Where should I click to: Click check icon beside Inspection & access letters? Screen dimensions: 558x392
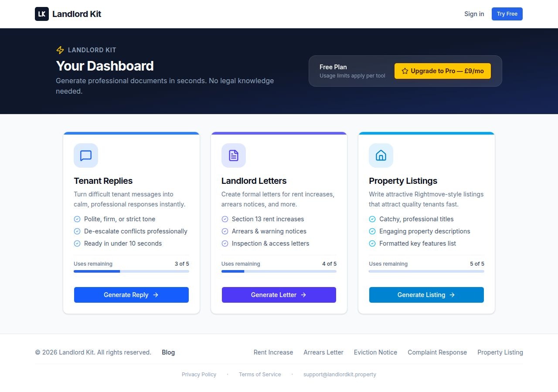225,243
